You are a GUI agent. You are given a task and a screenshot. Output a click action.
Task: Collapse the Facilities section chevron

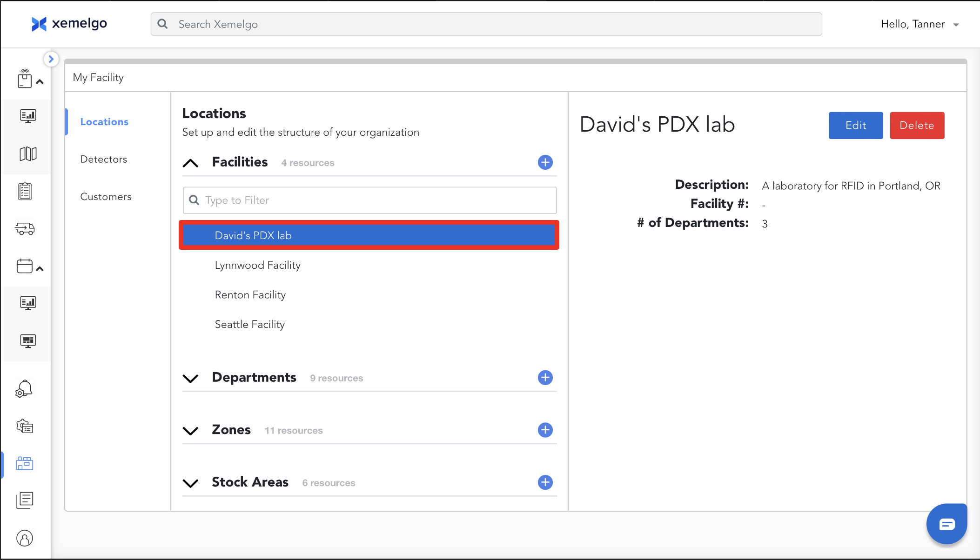pyautogui.click(x=191, y=163)
